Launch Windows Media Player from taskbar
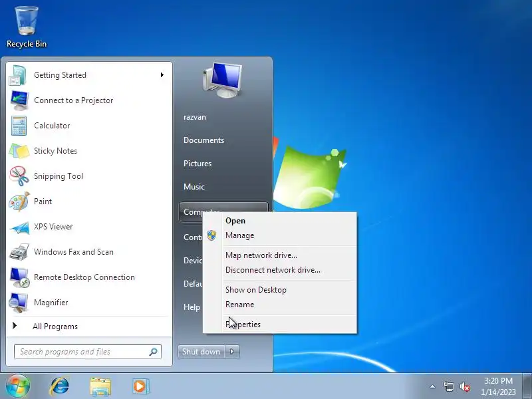Screen dimensions: 532x399 click(140, 386)
